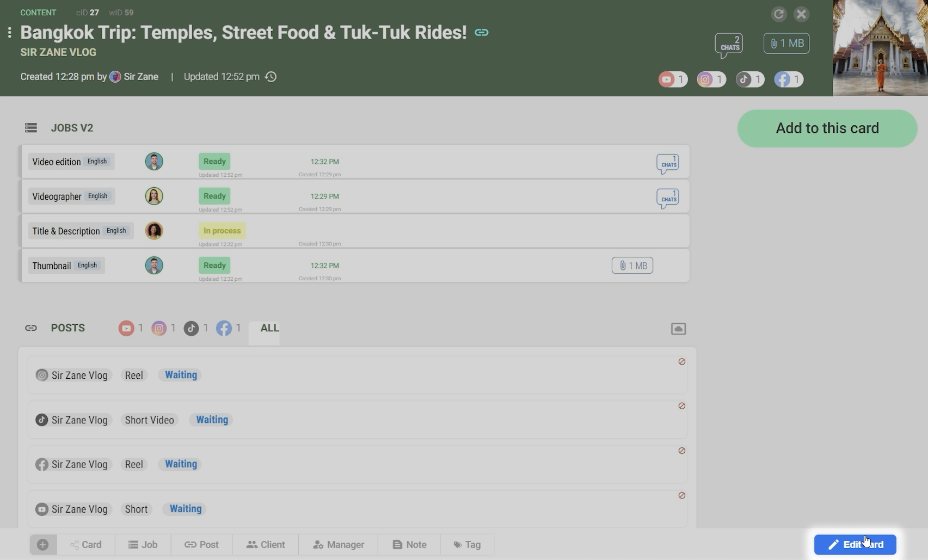The height and width of the screenshot is (560, 928).
Task: Toggle the disable icon on Instagram Reel post
Action: point(681,362)
